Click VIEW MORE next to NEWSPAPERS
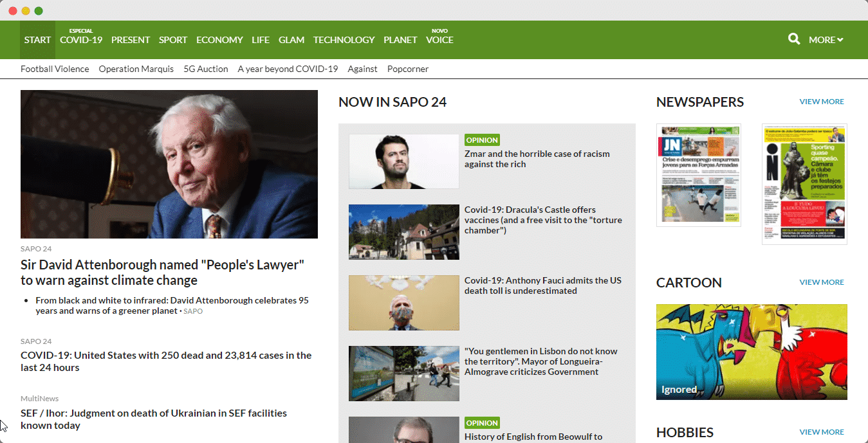868x443 pixels. tap(822, 102)
